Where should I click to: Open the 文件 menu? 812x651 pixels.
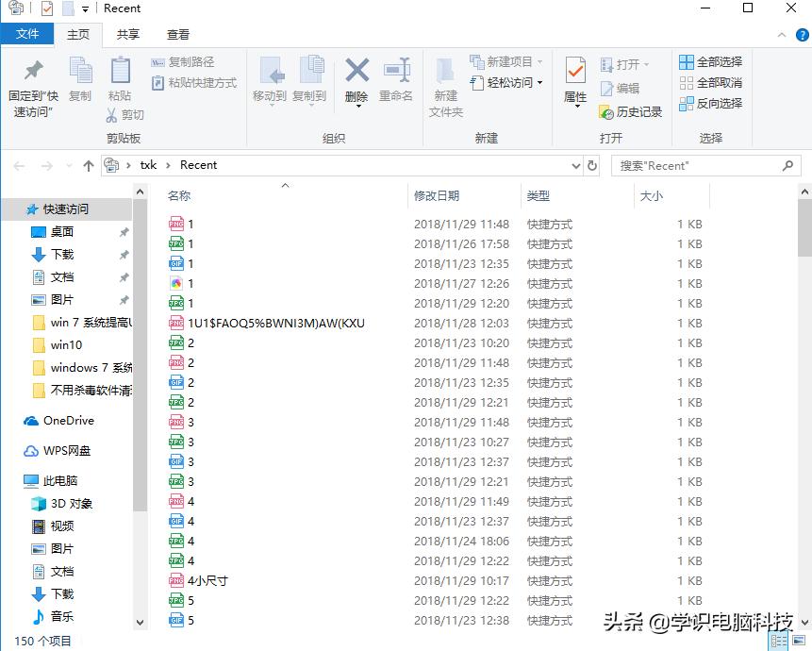[x=27, y=33]
